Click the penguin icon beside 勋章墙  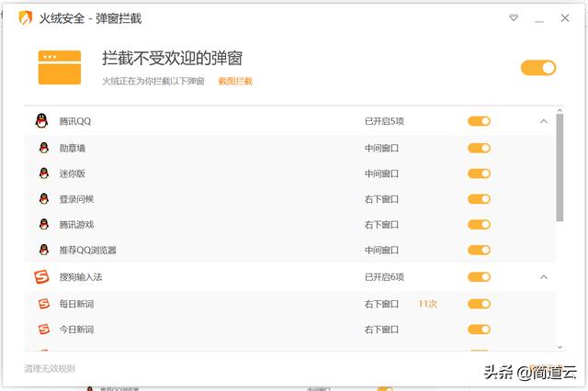click(44, 148)
